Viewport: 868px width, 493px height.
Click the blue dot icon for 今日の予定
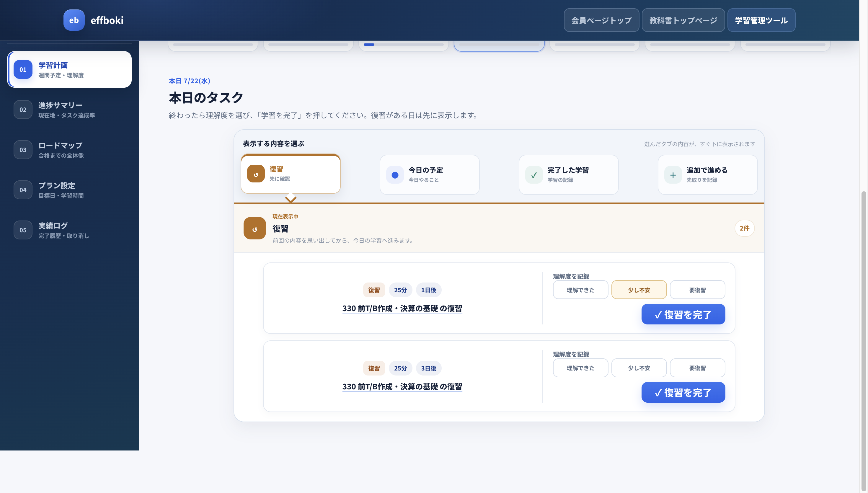[395, 175]
